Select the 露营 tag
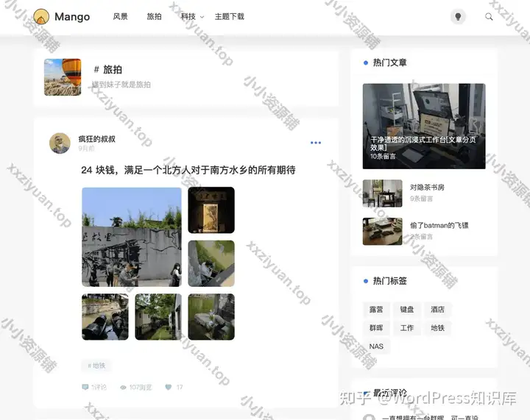This screenshot has width=530, height=420. coord(376,309)
